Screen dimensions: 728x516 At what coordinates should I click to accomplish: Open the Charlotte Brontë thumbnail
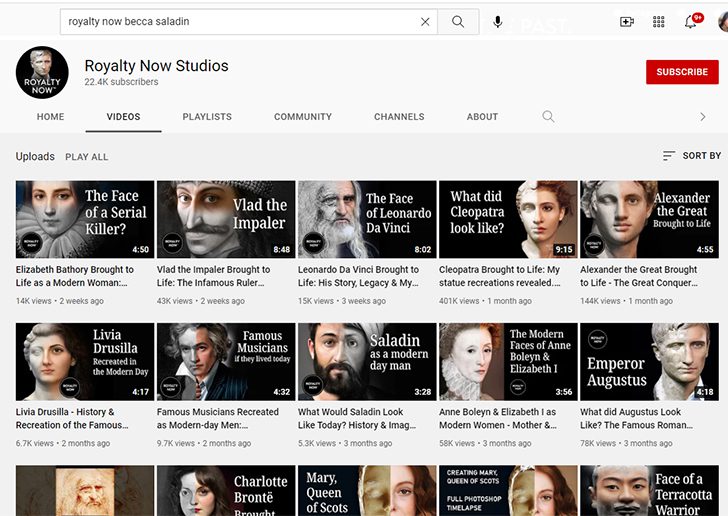click(226, 490)
